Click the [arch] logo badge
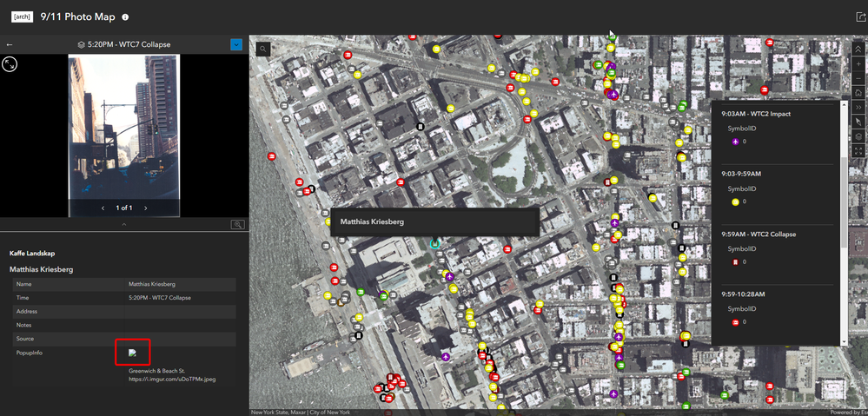868x416 pixels. coord(23,17)
